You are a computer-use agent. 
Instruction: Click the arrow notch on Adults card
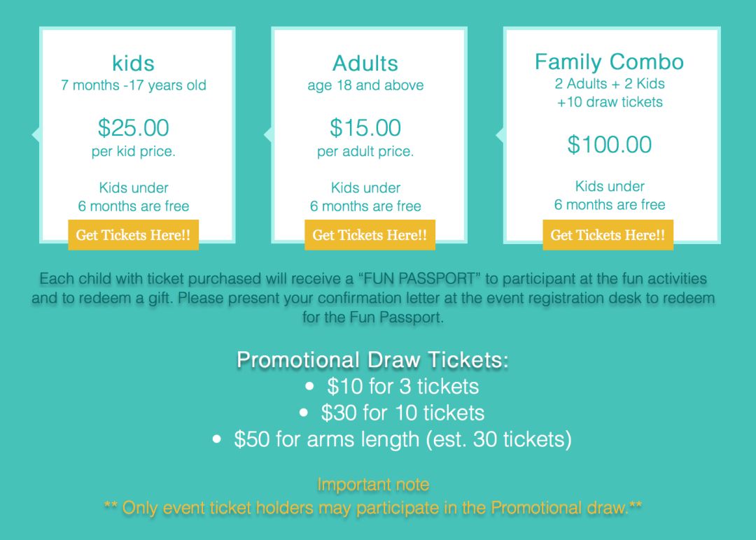click(269, 134)
